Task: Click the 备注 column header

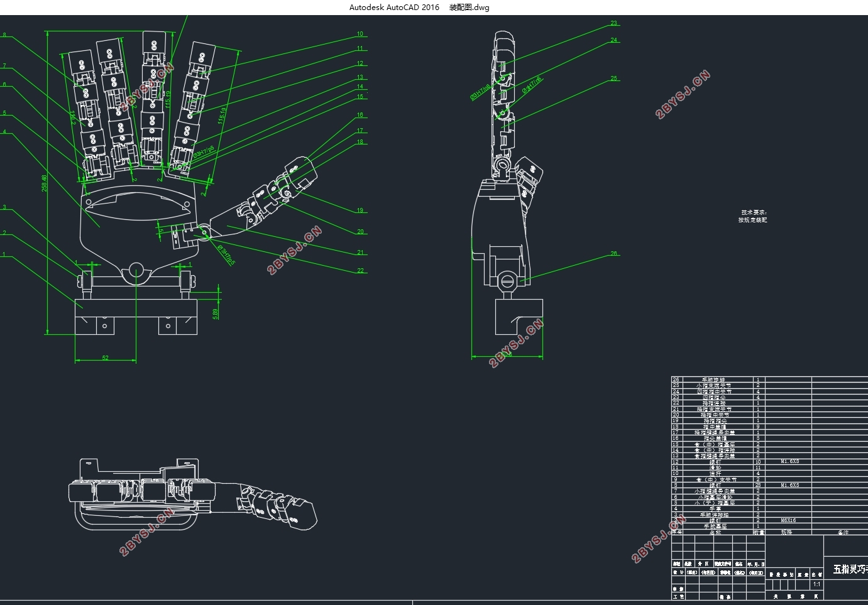Action: pos(843,532)
